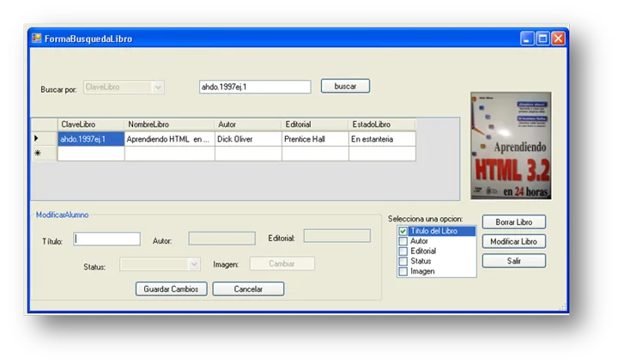Sort by ClaveLibro column header
This screenshot has width=618, height=364.
pos(91,124)
